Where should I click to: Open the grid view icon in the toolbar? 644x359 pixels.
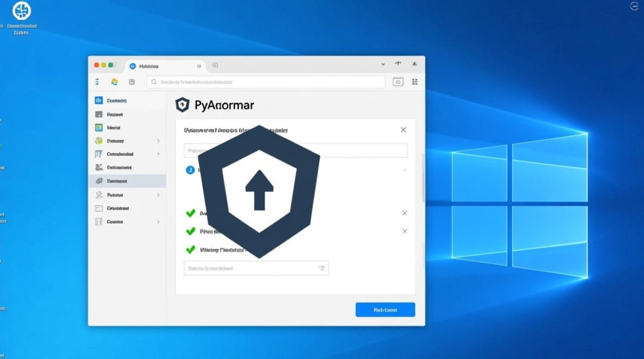[x=414, y=82]
